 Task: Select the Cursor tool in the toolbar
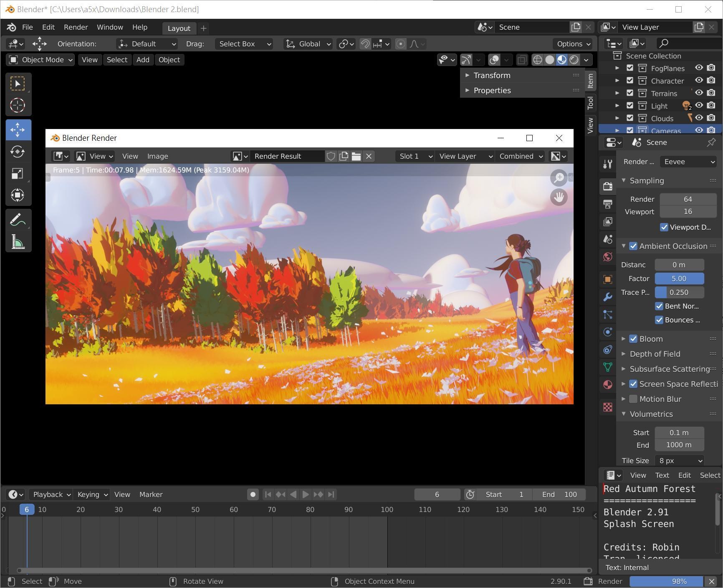(18, 106)
